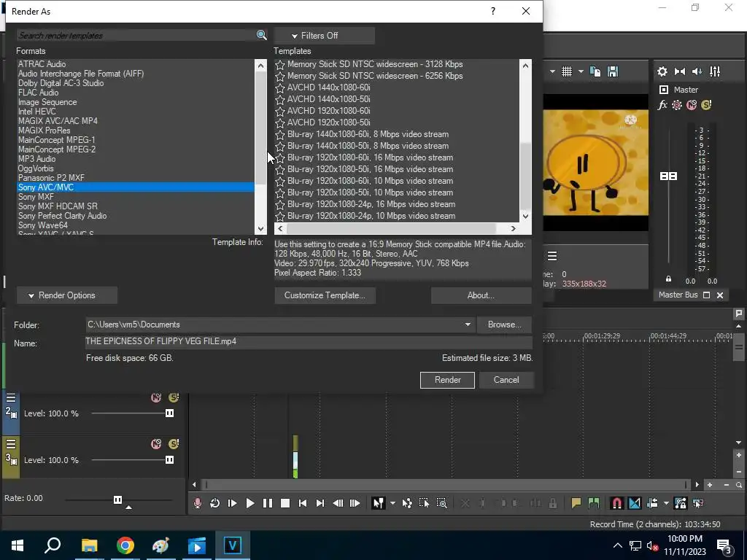Screen dimensions: 747x560
Task: Toggle automatic crossfades icon
Action: 635,503
